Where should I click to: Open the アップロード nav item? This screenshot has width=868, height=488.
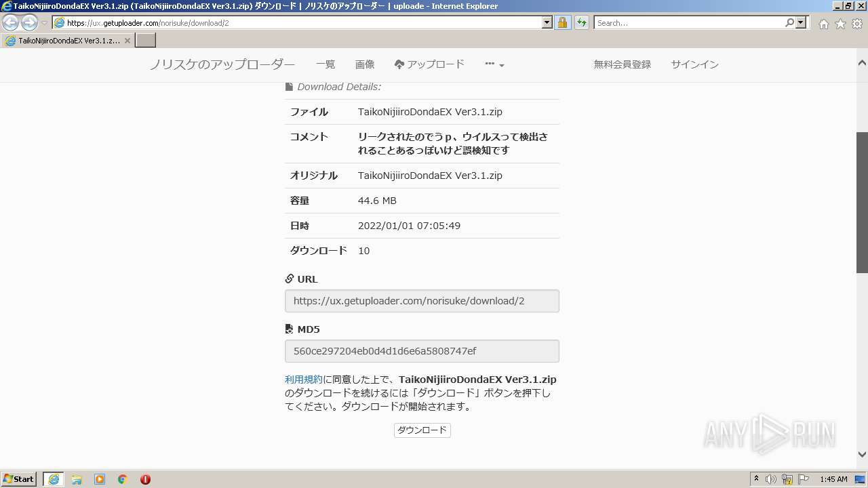tap(429, 64)
